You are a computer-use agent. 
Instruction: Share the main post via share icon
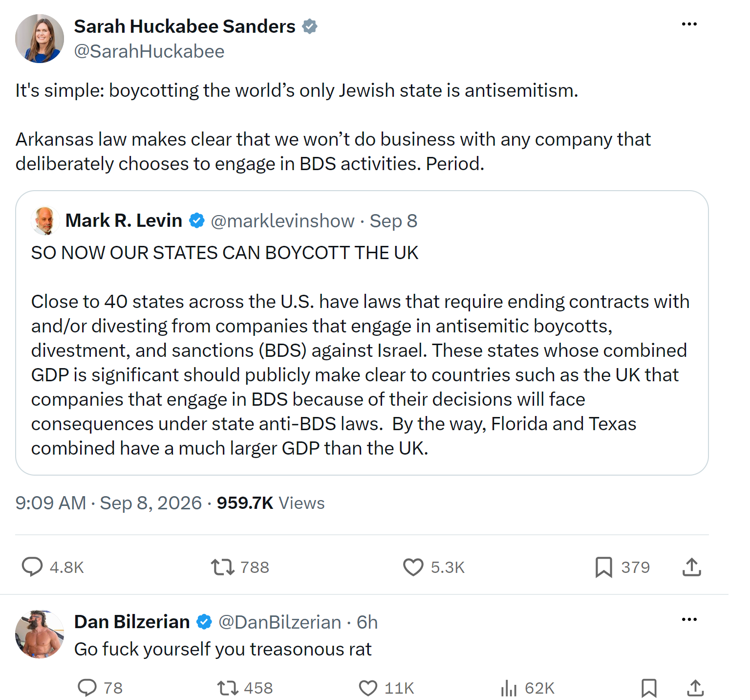(692, 567)
